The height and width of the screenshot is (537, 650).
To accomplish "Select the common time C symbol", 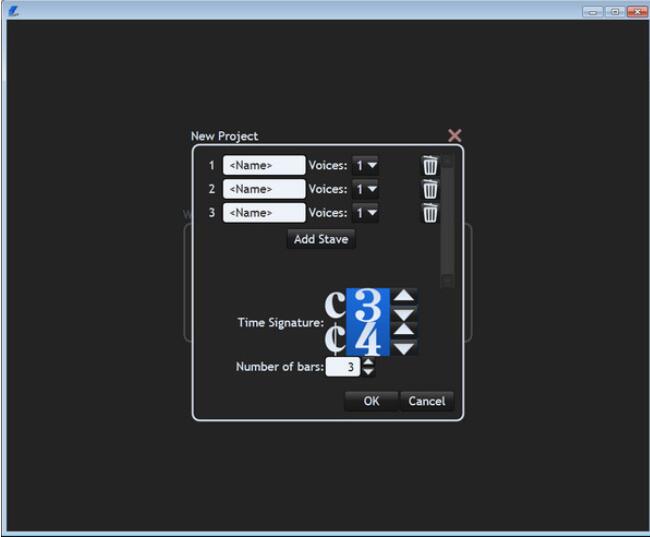I will click(335, 305).
